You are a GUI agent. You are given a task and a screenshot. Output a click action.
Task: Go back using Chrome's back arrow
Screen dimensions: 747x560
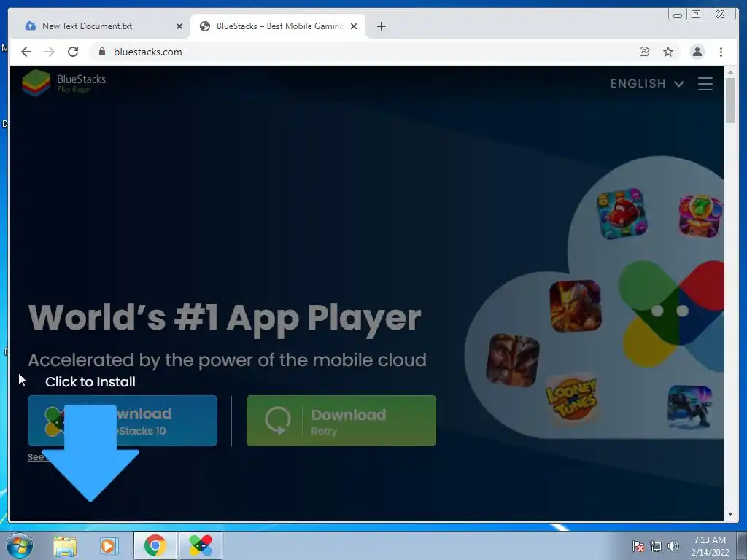(26, 52)
